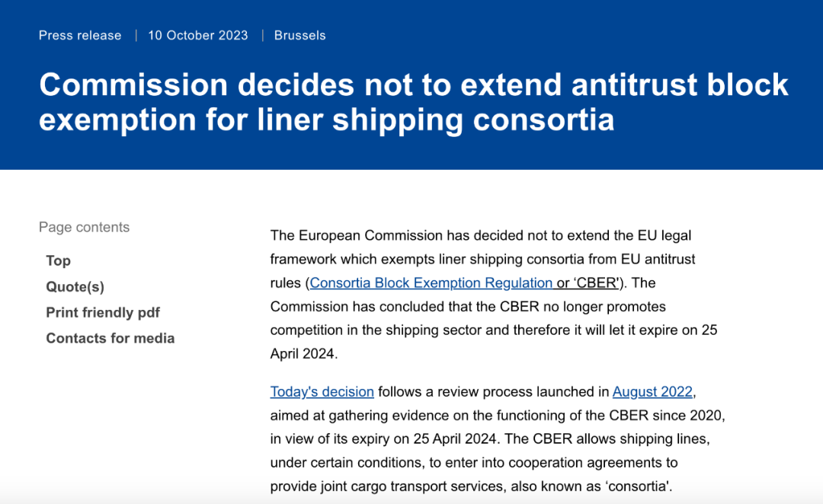Select the 10 October 2023 date
The width and height of the screenshot is (823, 504).
[x=198, y=35]
